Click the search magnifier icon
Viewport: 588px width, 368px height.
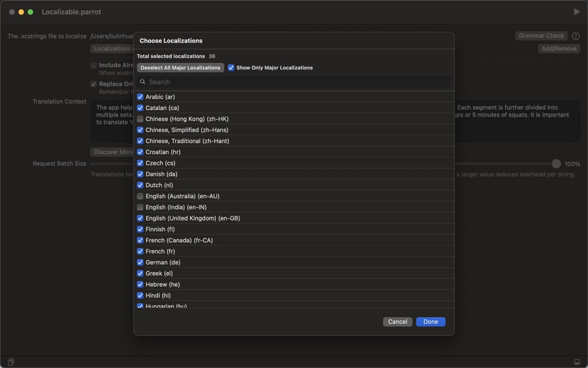[142, 81]
